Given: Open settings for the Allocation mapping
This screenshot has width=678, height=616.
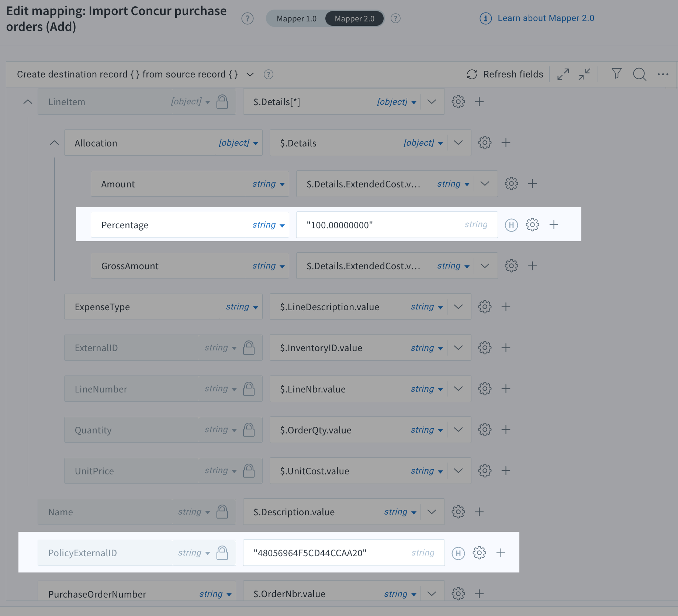Looking at the screenshot, I should click(x=485, y=143).
